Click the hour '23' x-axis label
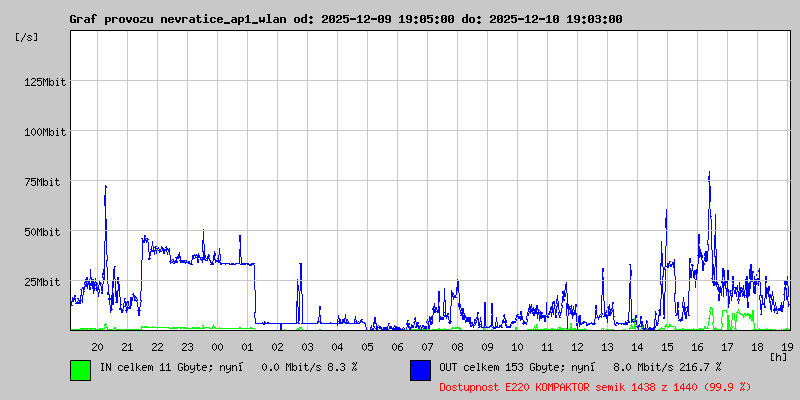800x400 pixels. (x=187, y=347)
